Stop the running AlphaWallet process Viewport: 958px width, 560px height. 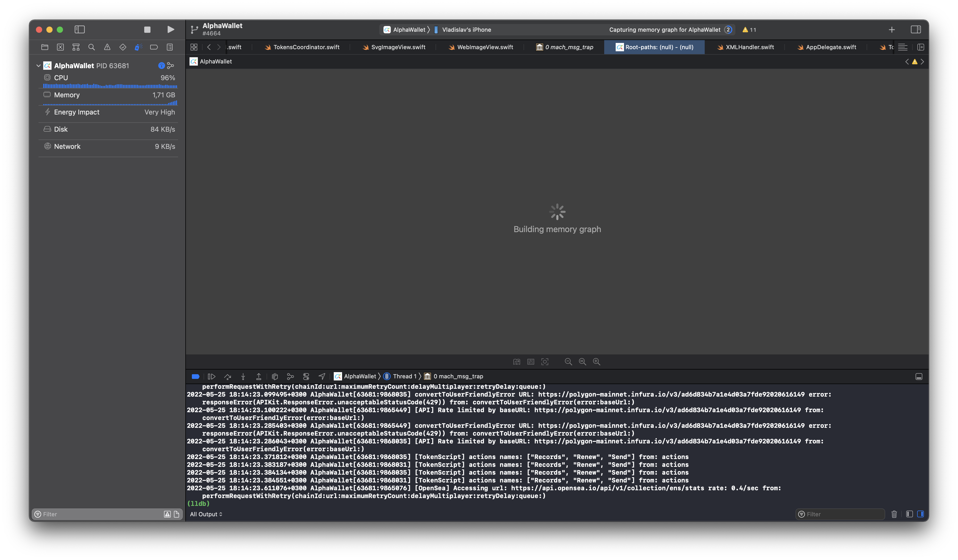pyautogui.click(x=147, y=30)
